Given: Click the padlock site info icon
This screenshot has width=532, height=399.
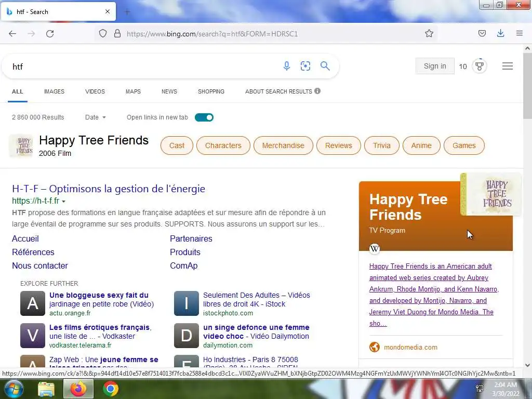Looking at the screenshot, I should click(x=117, y=33).
